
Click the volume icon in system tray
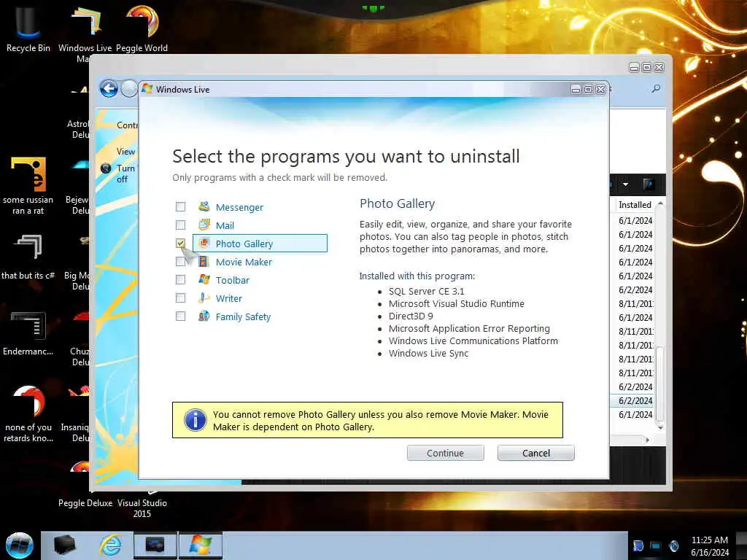click(x=673, y=545)
